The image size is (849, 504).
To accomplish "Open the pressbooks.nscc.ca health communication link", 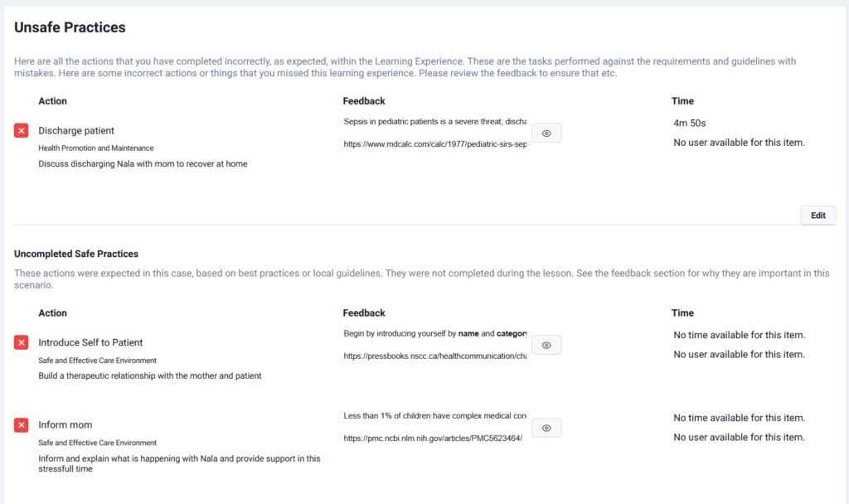I will point(434,356).
